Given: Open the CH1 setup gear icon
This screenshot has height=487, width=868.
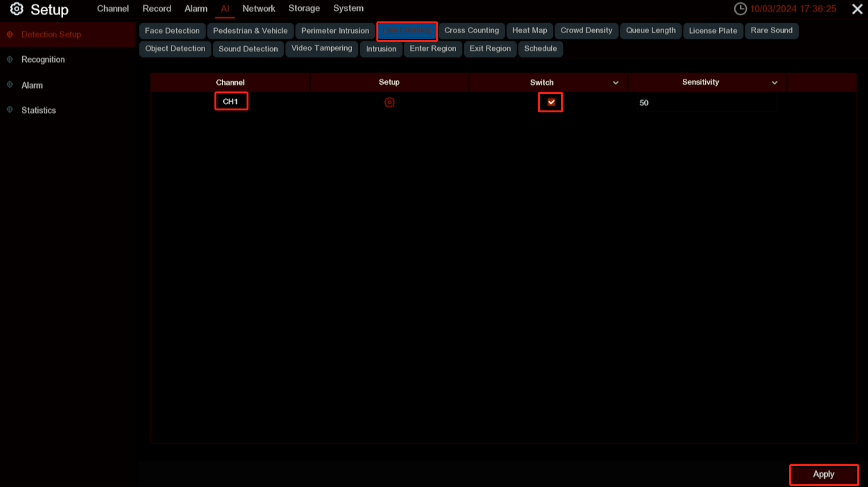Looking at the screenshot, I should pos(390,102).
